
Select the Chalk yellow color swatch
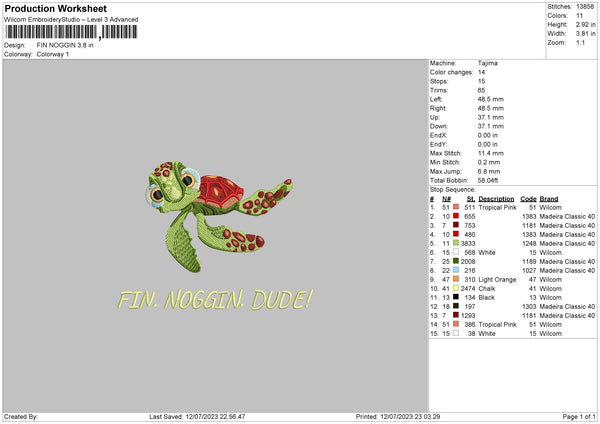456,288
